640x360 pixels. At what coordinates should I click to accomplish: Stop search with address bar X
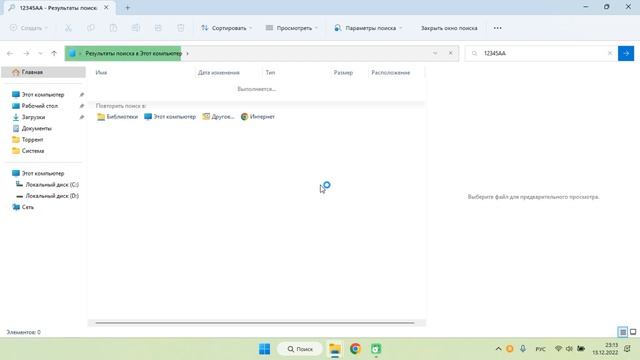451,53
